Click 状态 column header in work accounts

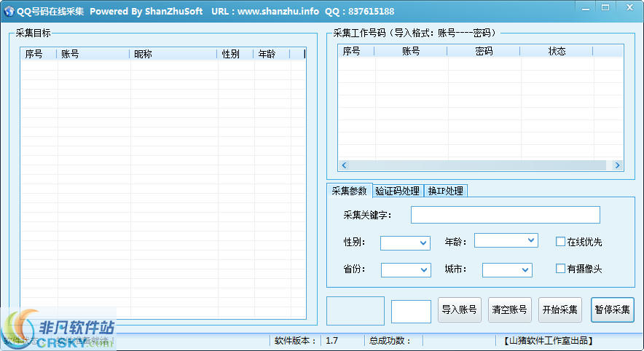click(x=557, y=51)
